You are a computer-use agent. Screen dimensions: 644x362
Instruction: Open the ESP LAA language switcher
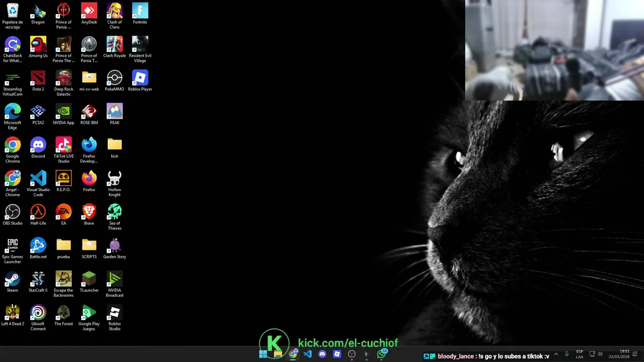tap(580, 354)
